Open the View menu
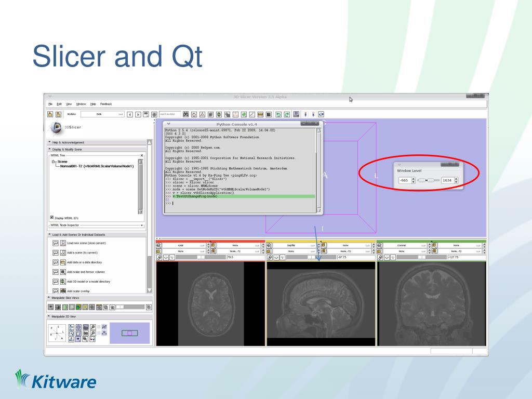This screenshot has width=532, height=399. (69, 104)
